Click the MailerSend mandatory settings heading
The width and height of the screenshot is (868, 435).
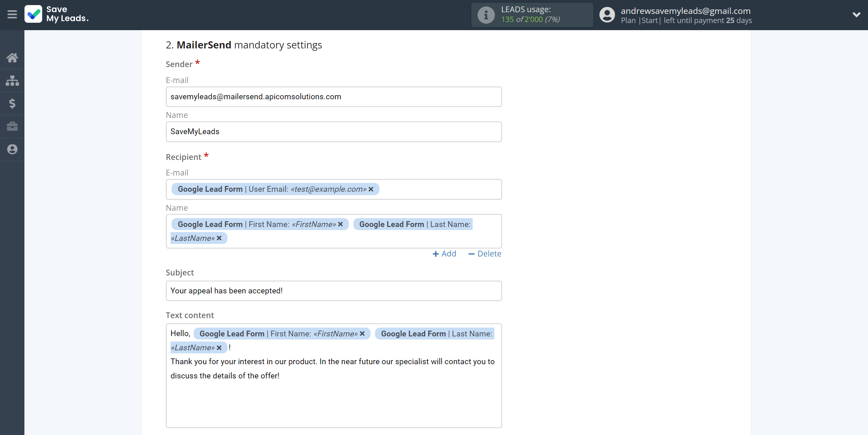coord(244,45)
